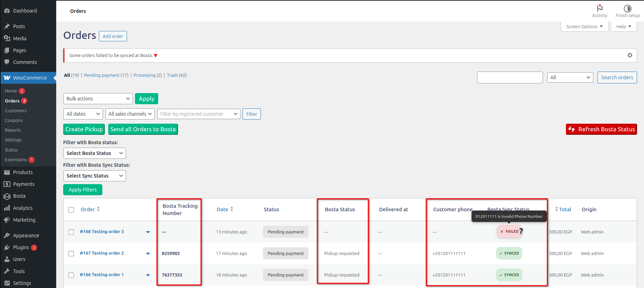Viewport: 644px width, 288px height.
Task: Click the FAILED sync status badge
Action: (509, 231)
